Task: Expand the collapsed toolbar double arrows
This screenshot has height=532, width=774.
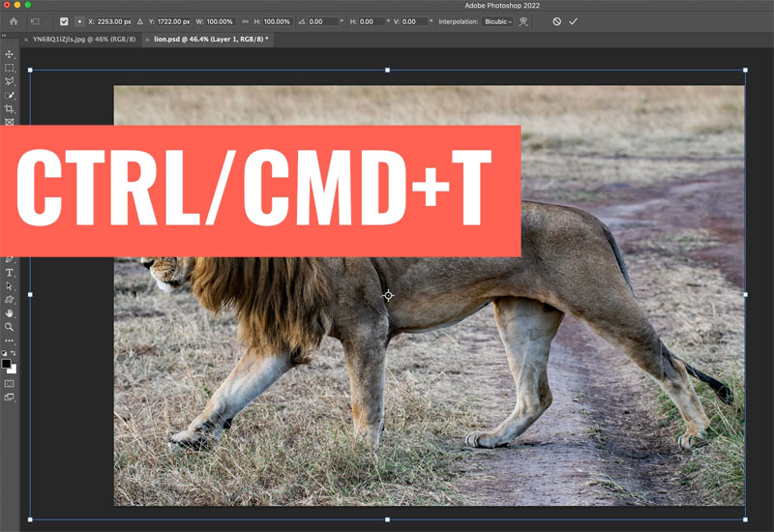Action: [x=4, y=36]
